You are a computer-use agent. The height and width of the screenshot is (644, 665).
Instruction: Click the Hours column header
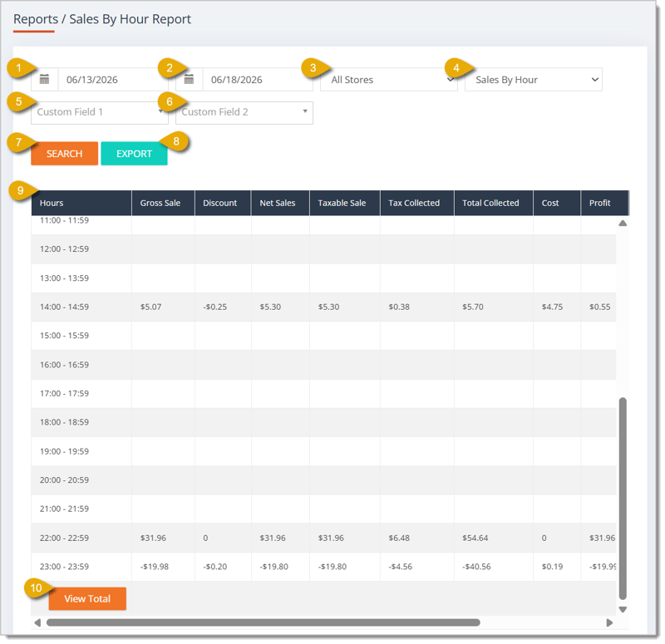(81, 203)
